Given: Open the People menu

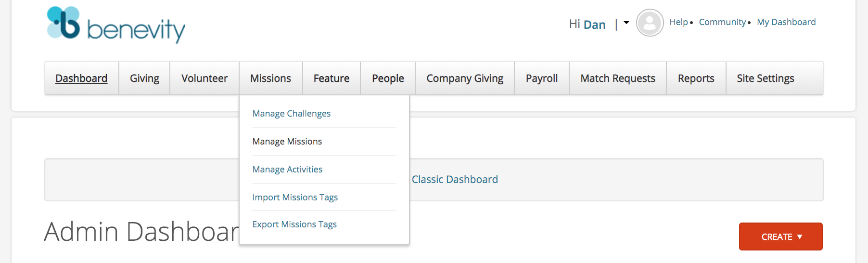Looking at the screenshot, I should click(388, 78).
